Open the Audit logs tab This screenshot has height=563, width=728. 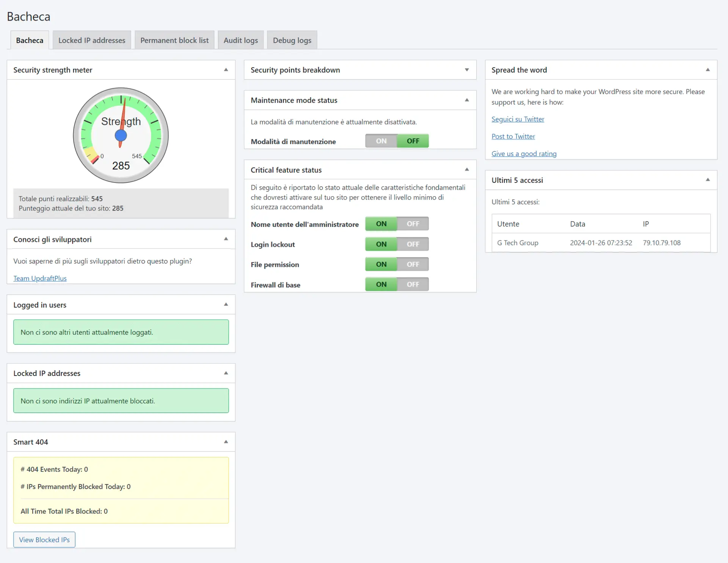coord(240,40)
